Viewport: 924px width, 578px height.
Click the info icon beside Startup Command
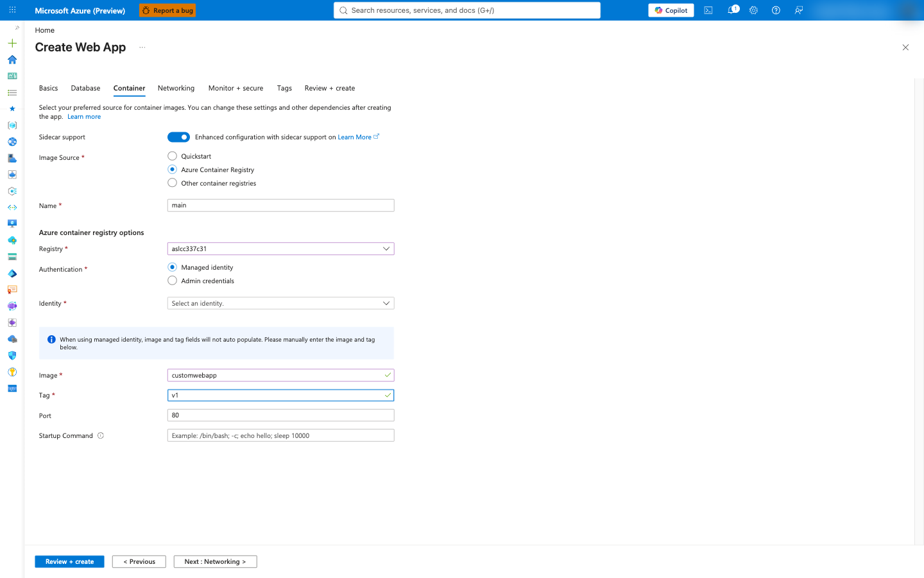(101, 435)
